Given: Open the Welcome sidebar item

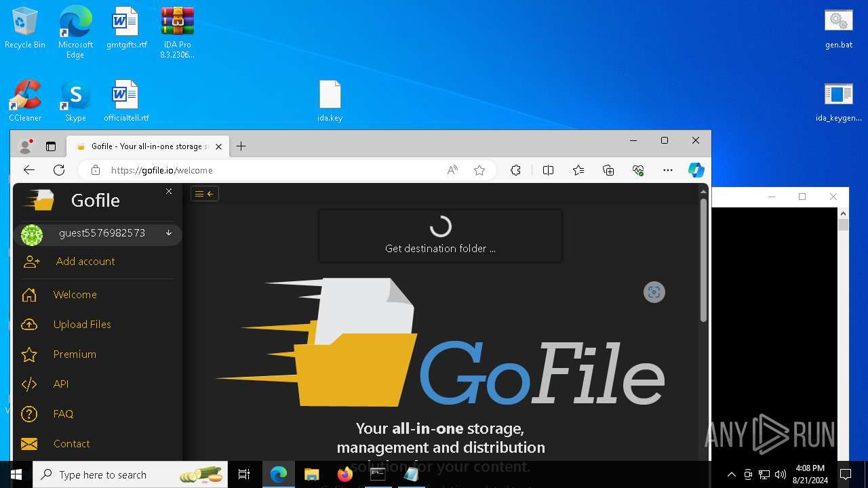Looking at the screenshot, I should click(x=98, y=295).
